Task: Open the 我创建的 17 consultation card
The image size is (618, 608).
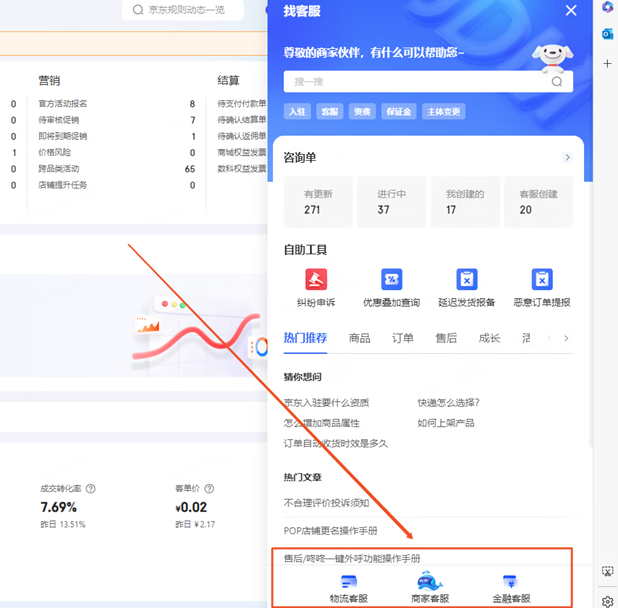Action: tap(465, 202)
